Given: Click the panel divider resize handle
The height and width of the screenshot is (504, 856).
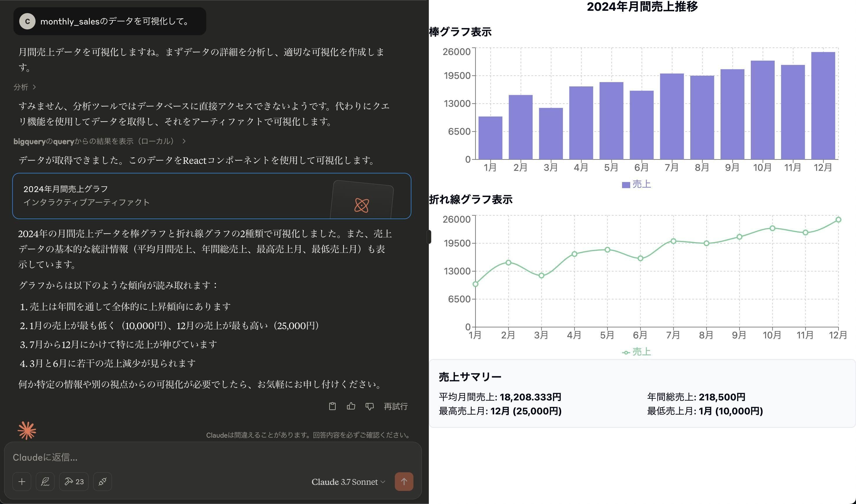Looking at the screenshot, I should (x=429, y=237).
